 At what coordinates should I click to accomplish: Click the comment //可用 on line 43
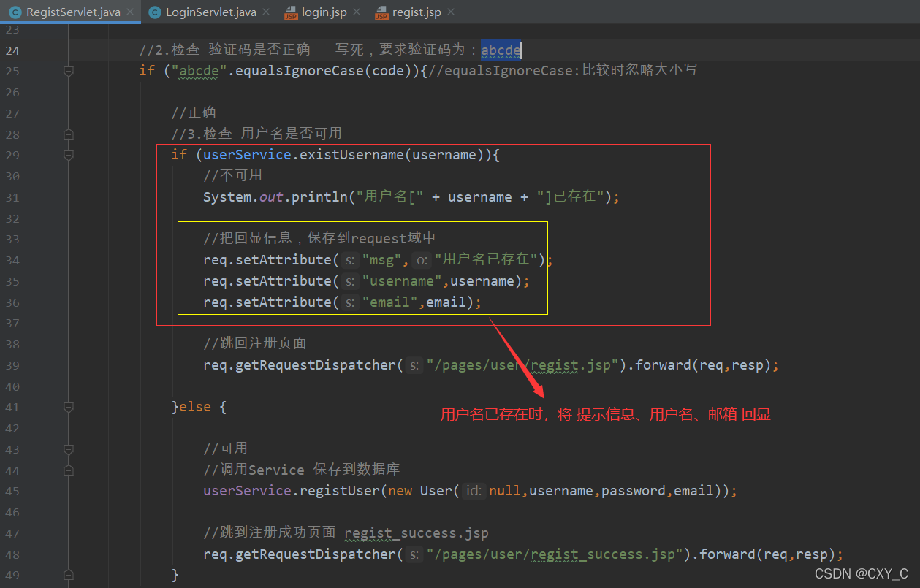[x=225, y=449]
